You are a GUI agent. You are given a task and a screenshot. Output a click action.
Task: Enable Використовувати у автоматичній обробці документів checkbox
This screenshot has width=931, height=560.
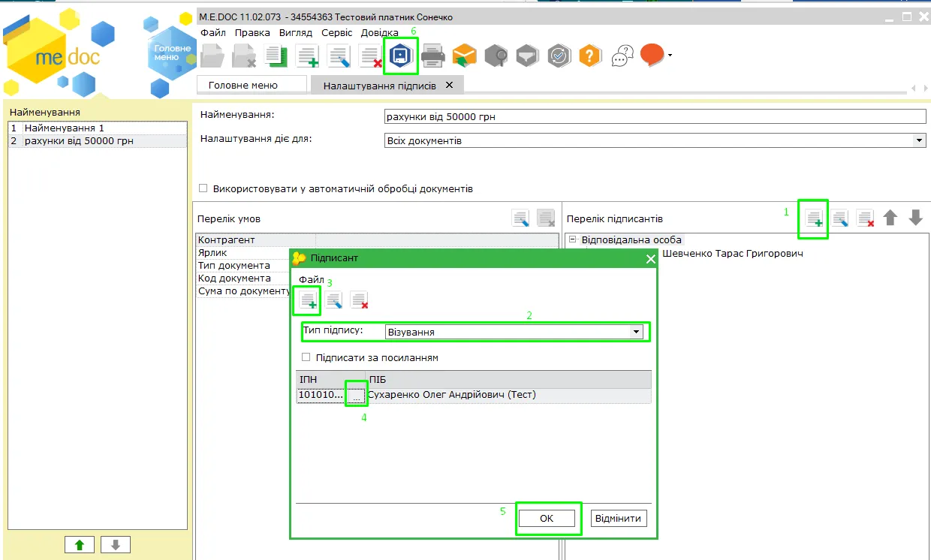tap(203, 188)
